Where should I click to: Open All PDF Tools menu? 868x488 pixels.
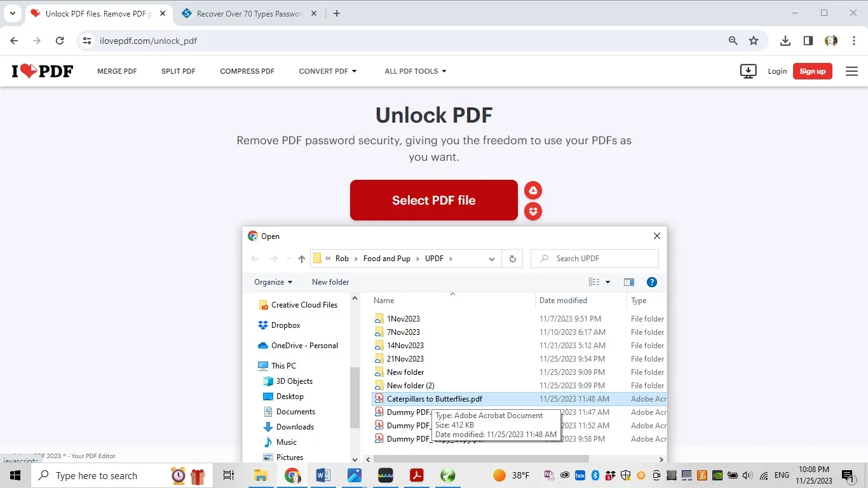pos(415,71)
